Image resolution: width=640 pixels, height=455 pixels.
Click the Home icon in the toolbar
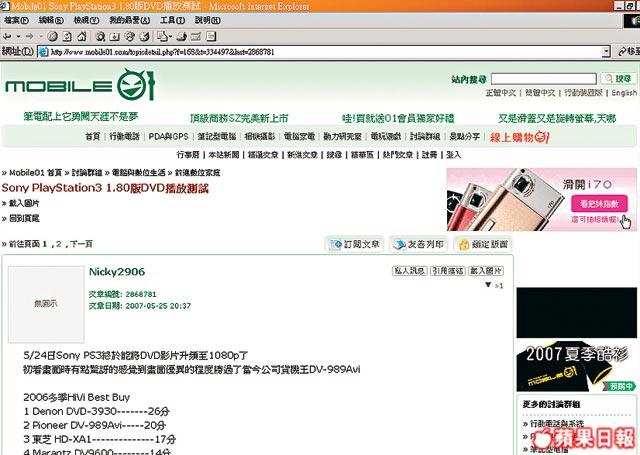(82, 37)
